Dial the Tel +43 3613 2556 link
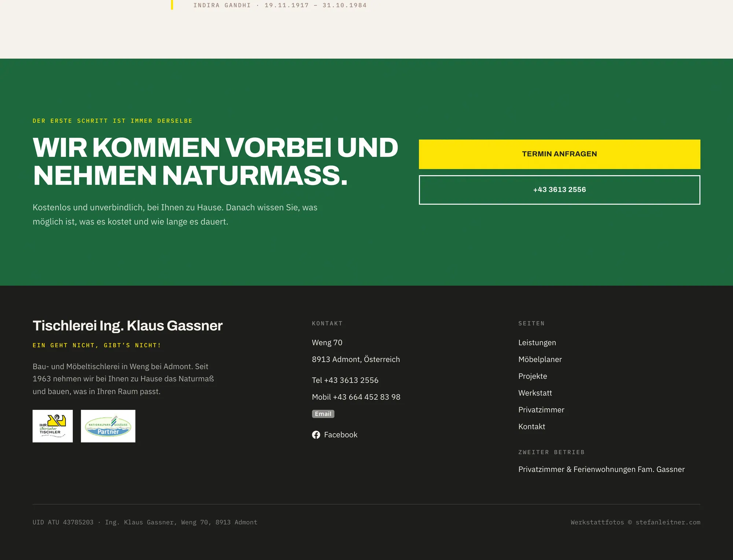Screen dimensions: 733x560 click(345, 380)
